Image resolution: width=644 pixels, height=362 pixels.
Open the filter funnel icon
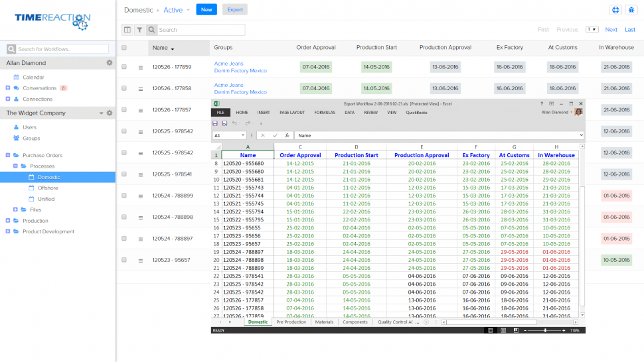pyautogui.click(x=139, y=30)
